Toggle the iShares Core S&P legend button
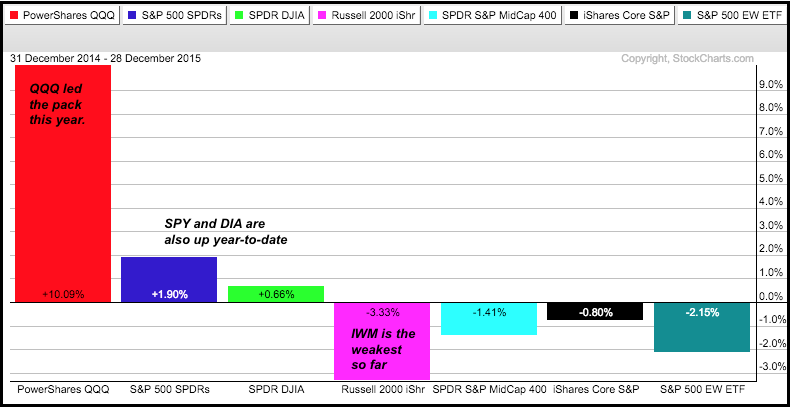 pyautogui.click(x=620, y=15)
